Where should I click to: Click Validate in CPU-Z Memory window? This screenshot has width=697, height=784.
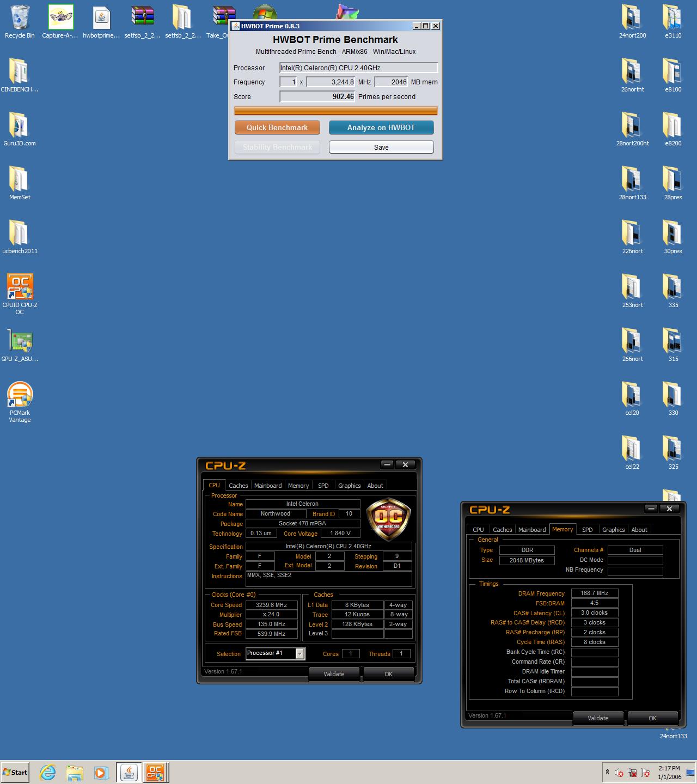tap(598, 718)
